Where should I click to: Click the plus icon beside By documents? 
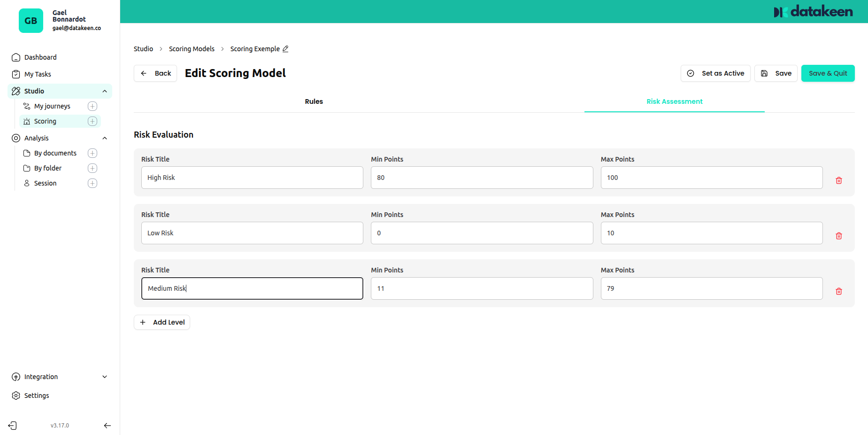[x=92, y=153]
